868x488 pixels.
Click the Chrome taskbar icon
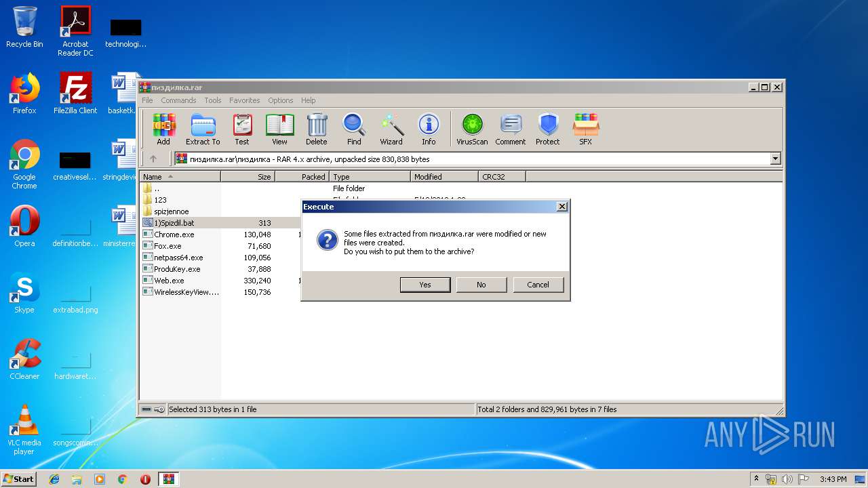click(122, 479)
